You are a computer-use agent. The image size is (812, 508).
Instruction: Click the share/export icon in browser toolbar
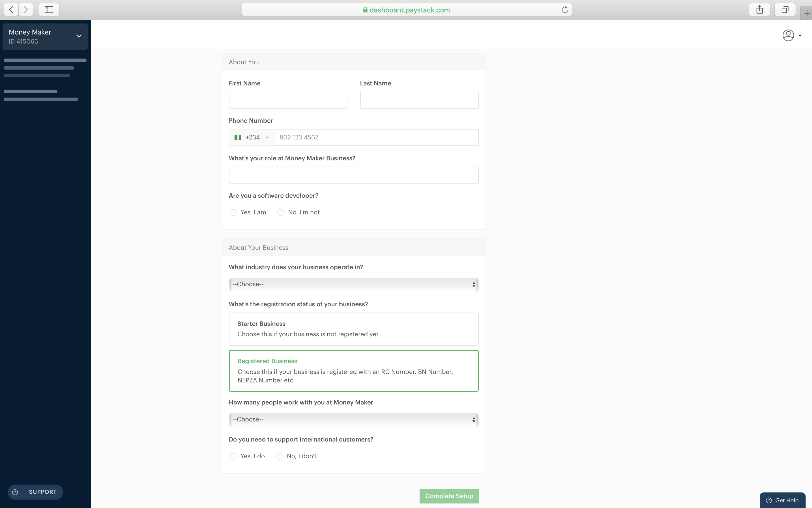coord(759,9)
